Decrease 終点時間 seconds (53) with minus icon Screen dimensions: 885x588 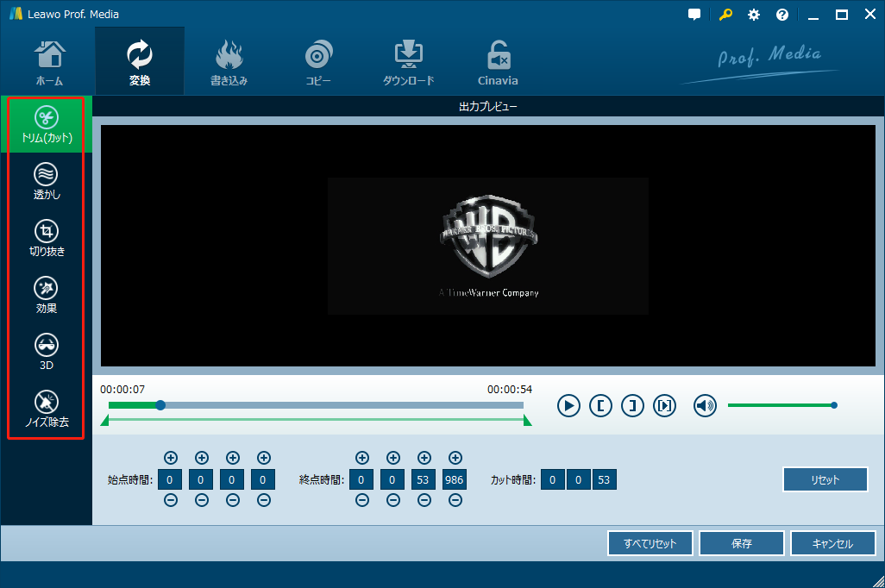424,500
